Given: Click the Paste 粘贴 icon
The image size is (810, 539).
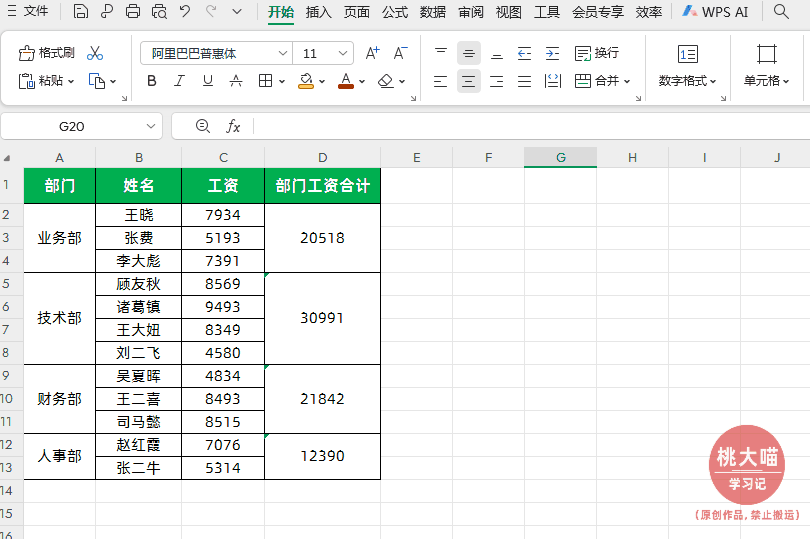Looking at the screenshot, I should 26,81.
